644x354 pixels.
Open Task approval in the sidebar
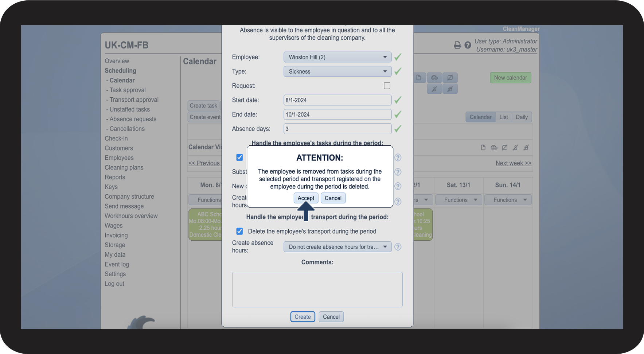click(x=128, y=90)
